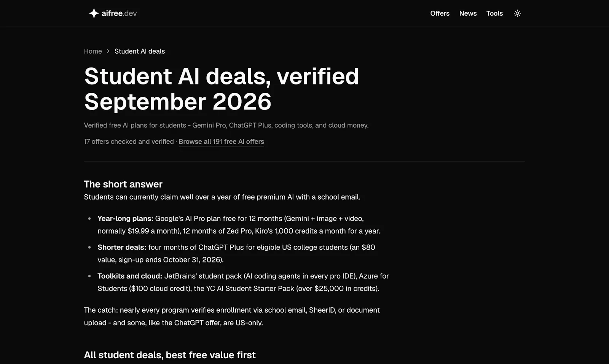
Task: Click the Toolkits and cloud bold label
Action: point(130,276)
